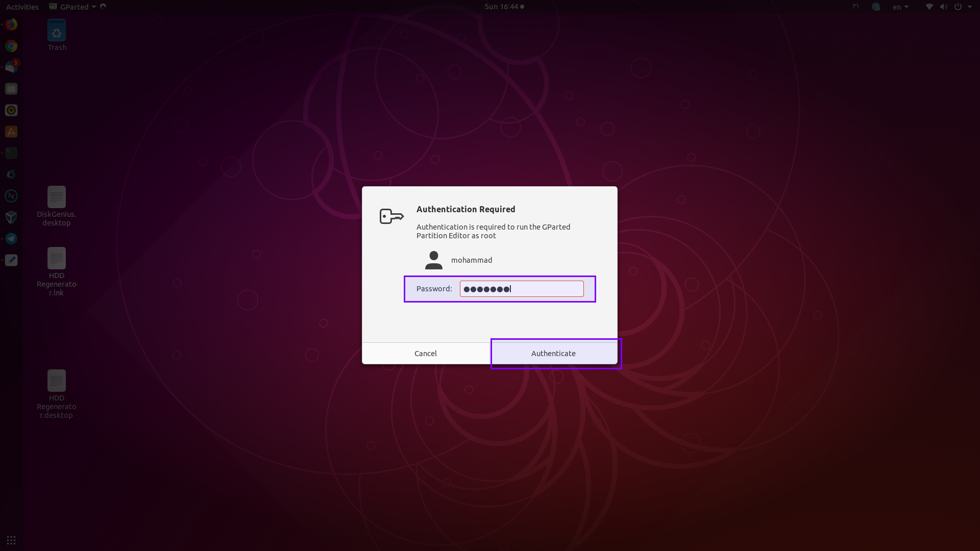980x551 pixels.
Task: Click the volume speaker indicator
Action: 943,7
